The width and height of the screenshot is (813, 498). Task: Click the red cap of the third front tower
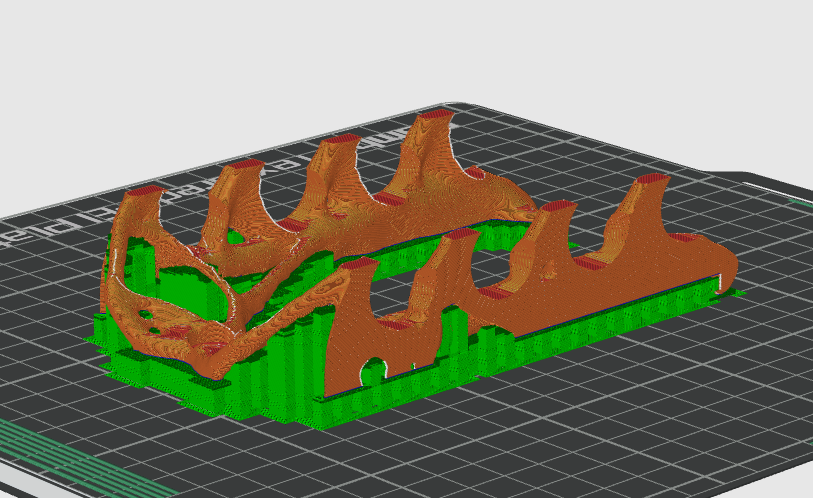pos(557,206)
